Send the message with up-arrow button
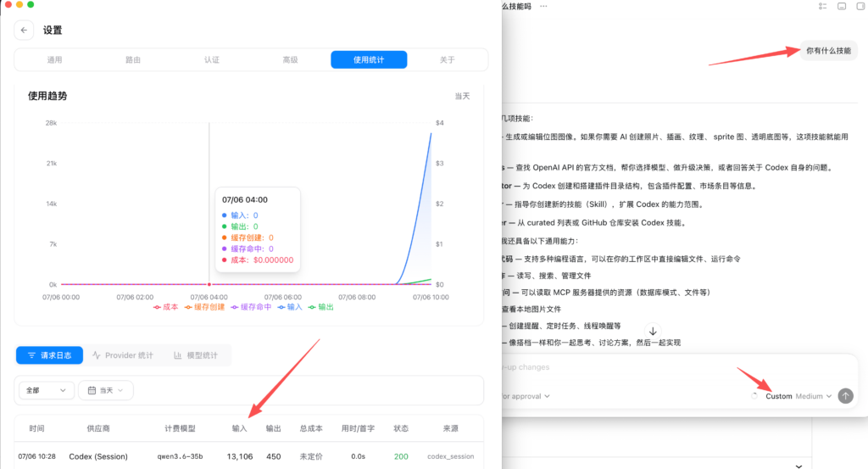This screenshot has height=469, width=868. tap(845, 396)
